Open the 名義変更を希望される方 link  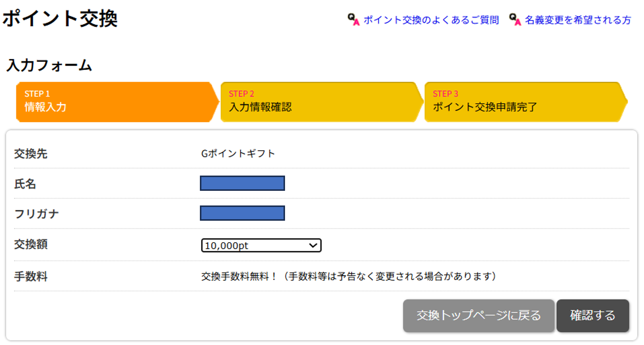click(578, 20)
